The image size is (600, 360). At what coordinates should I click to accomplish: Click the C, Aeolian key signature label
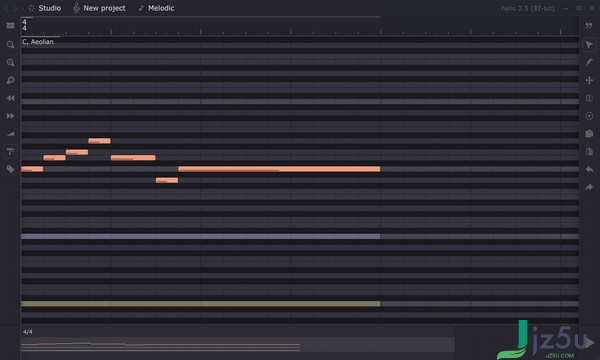(x=38, y=42)
